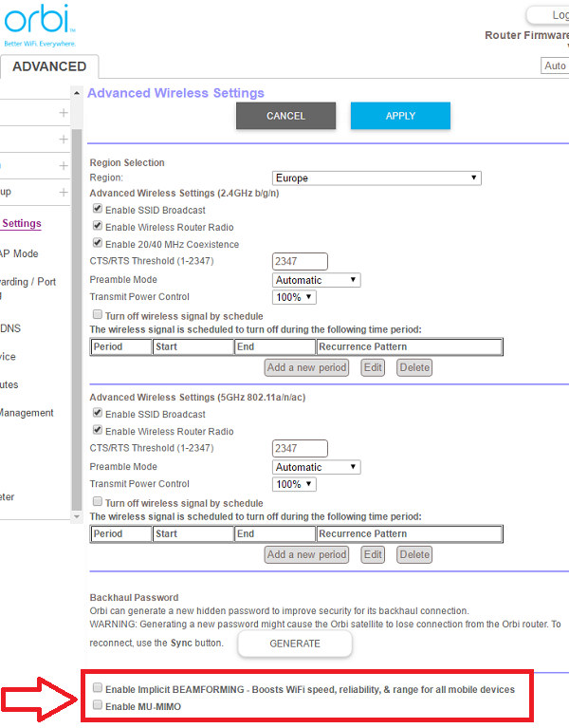Screen dimensions: 569x728
Task: Click 5GHz table Period header
Action: pyautogui.click(x=121, y=534)
